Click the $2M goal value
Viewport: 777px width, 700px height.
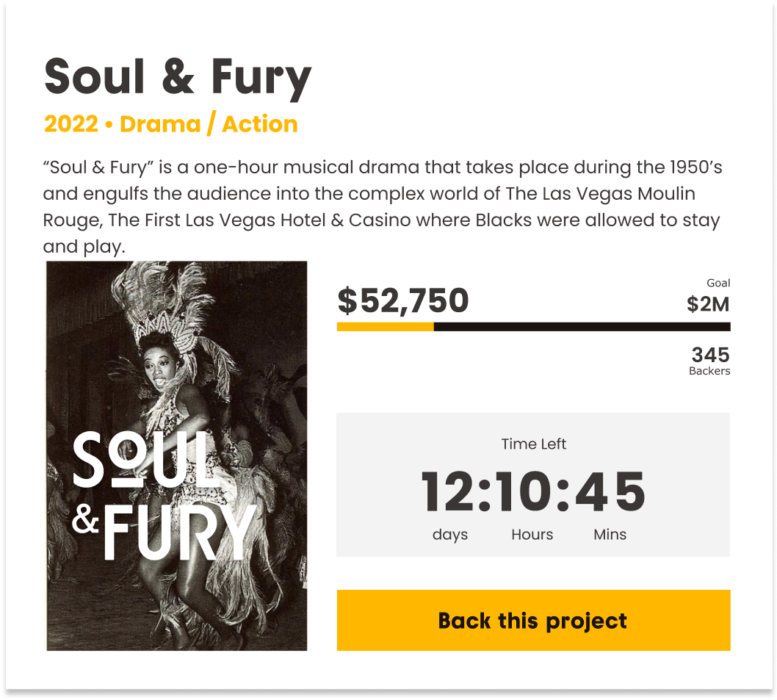point(708,303)
